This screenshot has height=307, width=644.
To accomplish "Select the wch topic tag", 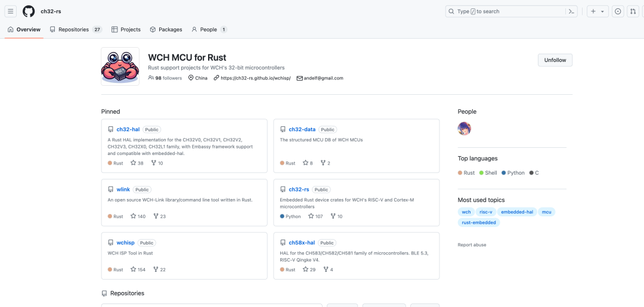I will click(466, 212).
